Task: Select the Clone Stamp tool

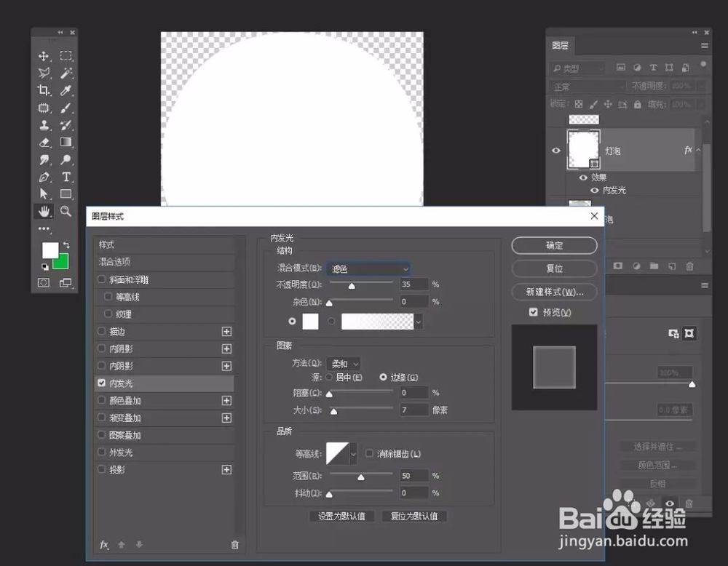Action: (44, 125)
